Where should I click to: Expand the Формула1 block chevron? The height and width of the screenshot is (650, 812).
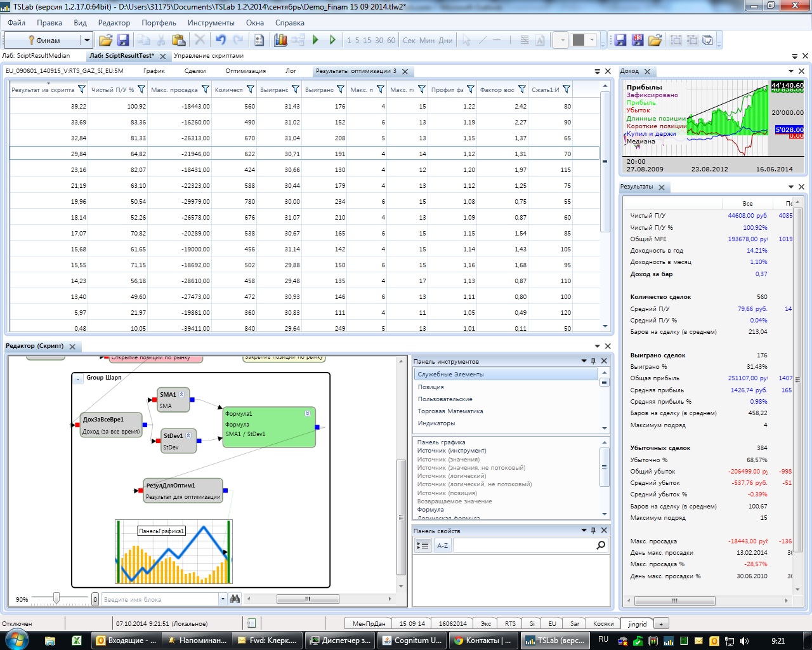[x=308, y=413]
